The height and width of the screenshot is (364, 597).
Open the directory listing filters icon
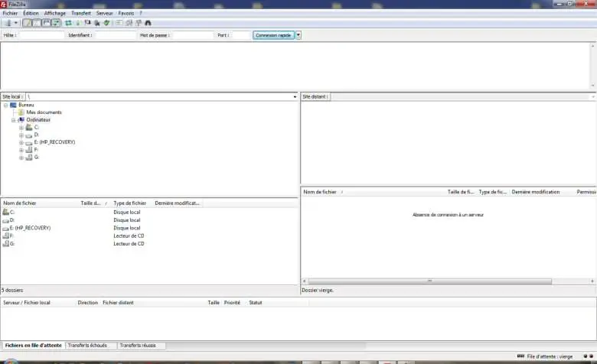[x=119, y=23]
